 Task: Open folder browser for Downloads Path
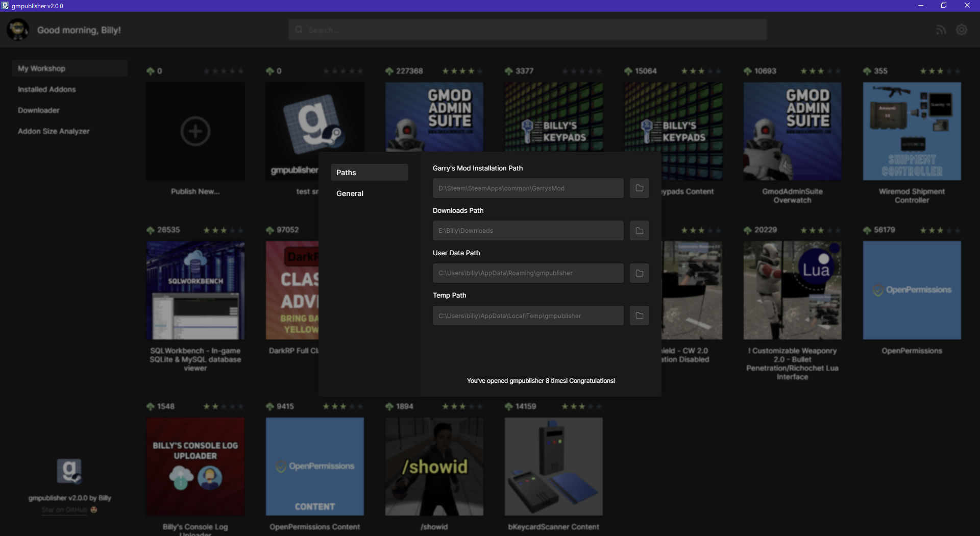[x=639, y=230]
